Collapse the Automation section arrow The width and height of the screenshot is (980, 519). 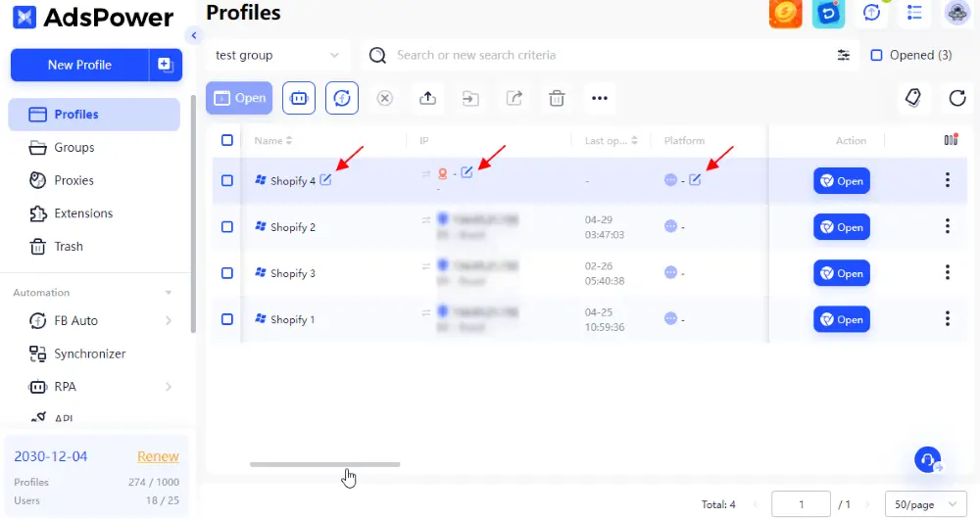point(169,292)
